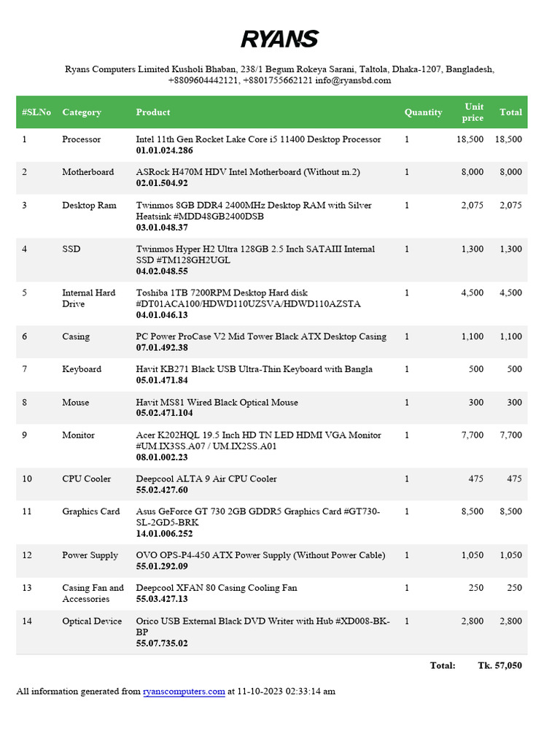560x747 pixels.
Task: Click the Product column header
Action: click(153, 112)
